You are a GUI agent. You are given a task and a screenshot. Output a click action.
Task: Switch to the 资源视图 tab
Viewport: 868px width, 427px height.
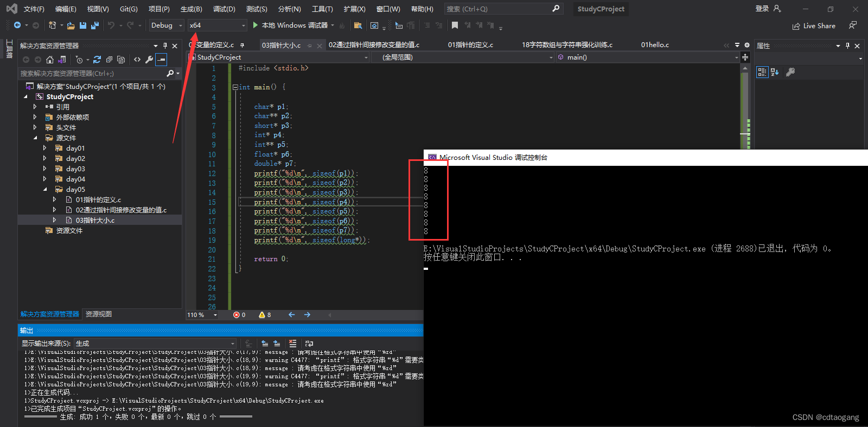click(99, 314)
